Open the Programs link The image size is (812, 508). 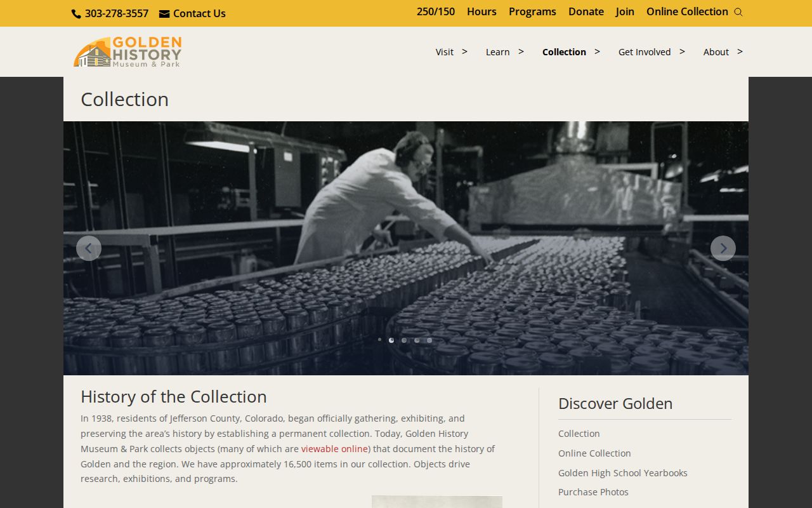click(x=532, y=11)
